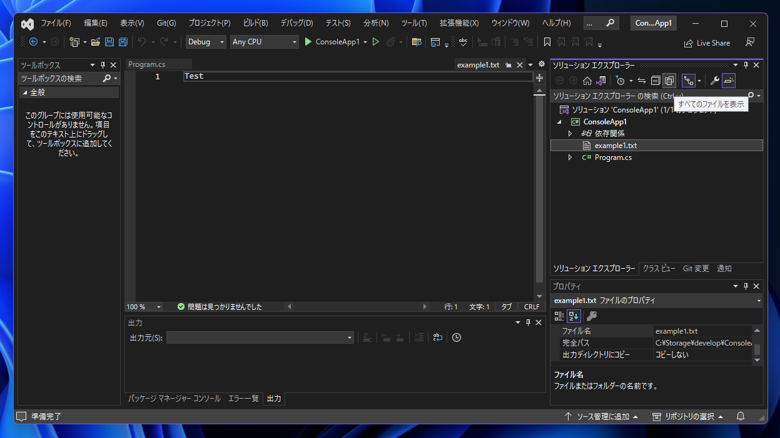780x438 pixels.
Task: Click the Toolbox search field
Action: (x=61, y=78)
